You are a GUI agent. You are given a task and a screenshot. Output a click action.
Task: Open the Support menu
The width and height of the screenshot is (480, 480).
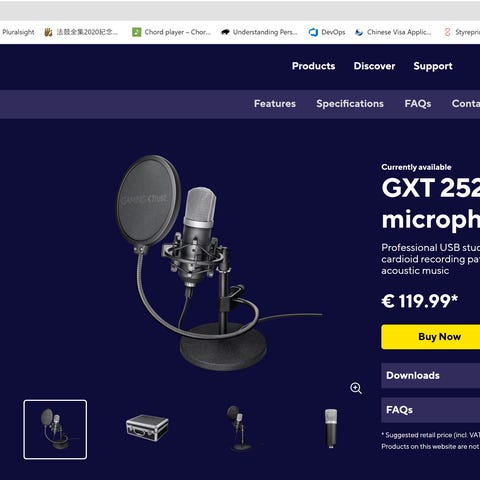(433, 66)
